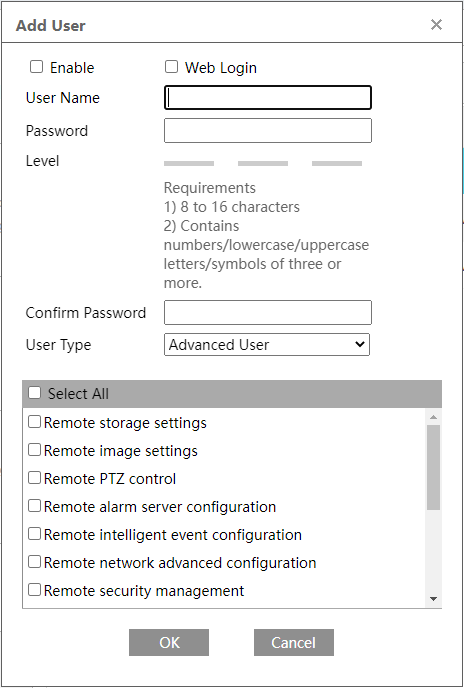Screen dimensions: 464x688
Task: Check Remote PTZ control option
Action: click(x=34, y=478)
